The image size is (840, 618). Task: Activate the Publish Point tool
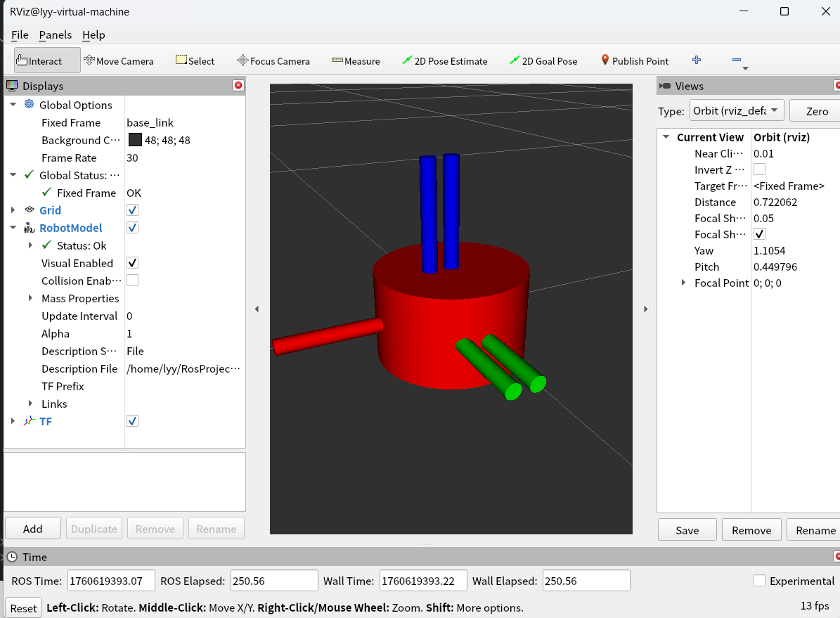pyautogui.click(x=635, y=60)
